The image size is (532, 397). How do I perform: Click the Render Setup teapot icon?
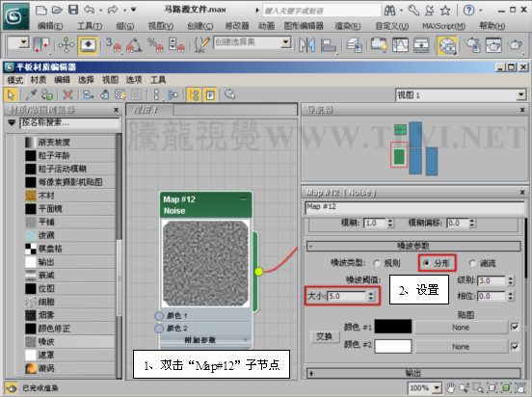coord(472,45)
